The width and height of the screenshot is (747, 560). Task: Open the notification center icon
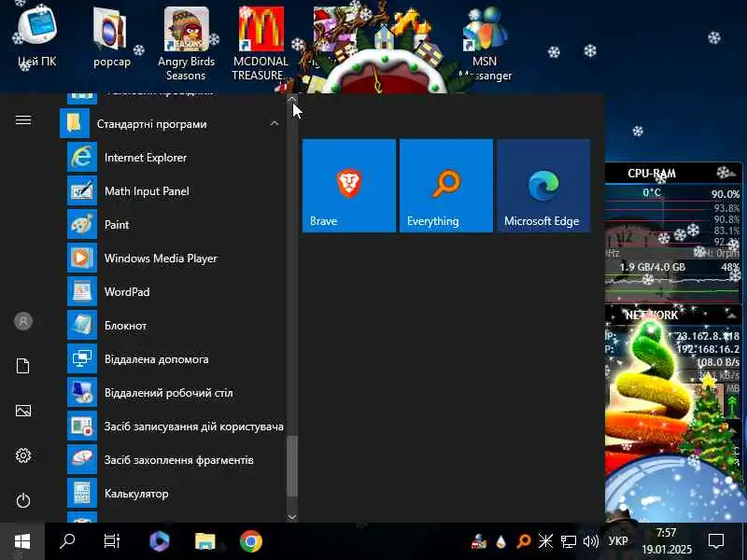[x=716, y=541]
